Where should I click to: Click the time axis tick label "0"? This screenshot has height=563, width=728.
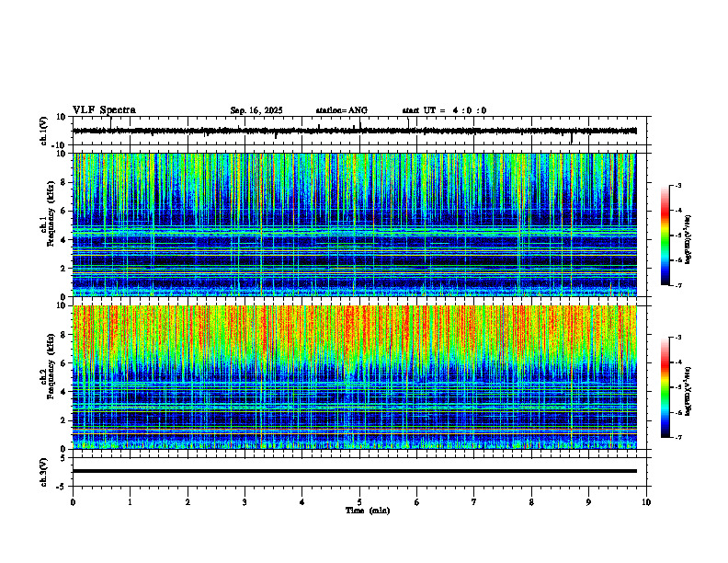click(x=73, y=502)
